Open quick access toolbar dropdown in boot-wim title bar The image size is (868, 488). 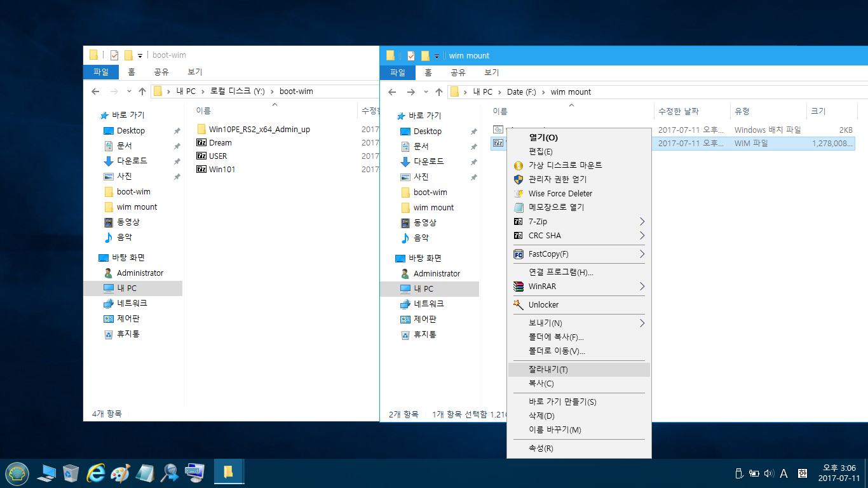pos(140,55)
